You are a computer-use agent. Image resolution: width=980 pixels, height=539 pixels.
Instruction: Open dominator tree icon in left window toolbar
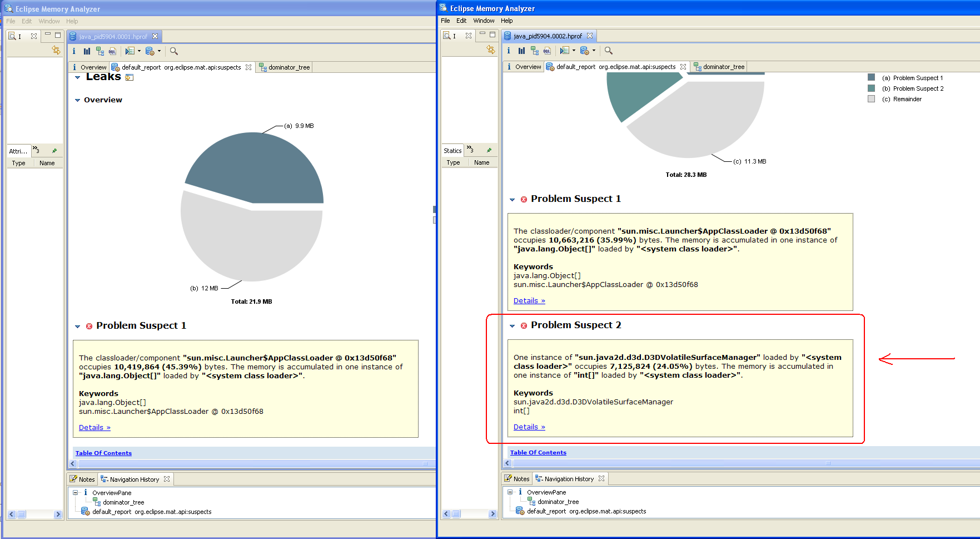click(x=100, y=51)
